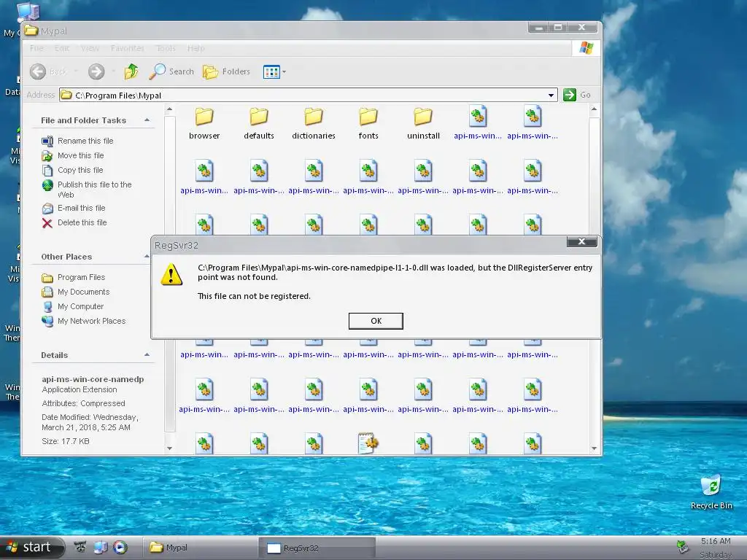Click the first quick launch icon beside Start
747x560 pixels.
pos(80,547)
